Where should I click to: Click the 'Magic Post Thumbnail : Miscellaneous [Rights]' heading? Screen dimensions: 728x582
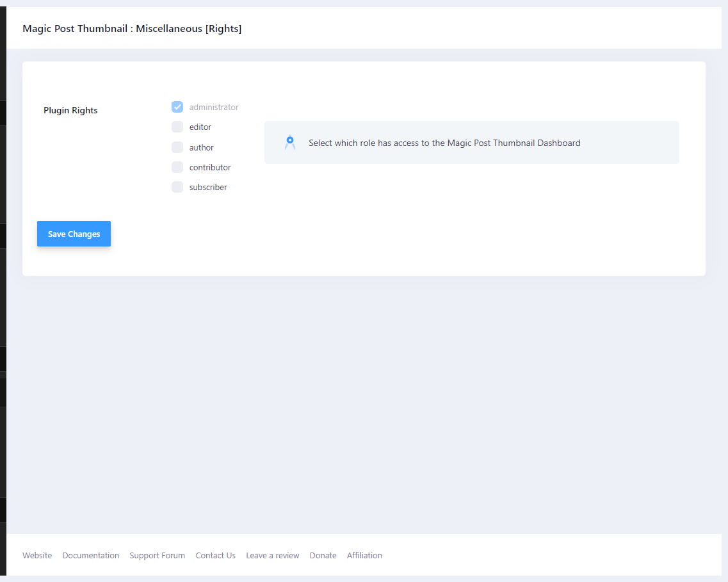132,28
